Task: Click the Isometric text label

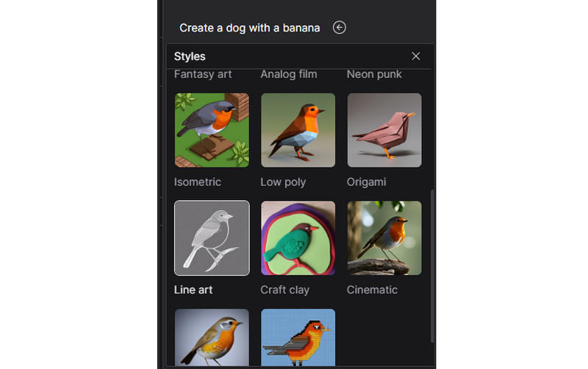Action: pyautogui.click(x=197, y=182)
